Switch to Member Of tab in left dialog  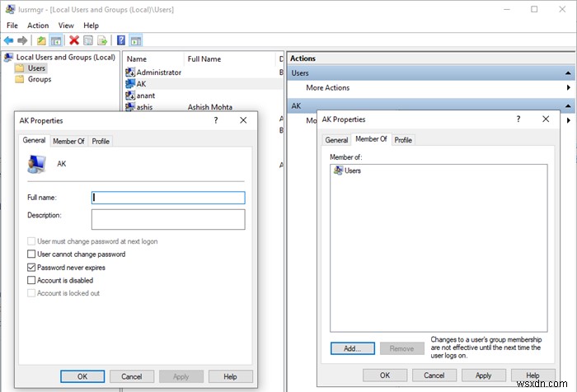pos(68,141)
